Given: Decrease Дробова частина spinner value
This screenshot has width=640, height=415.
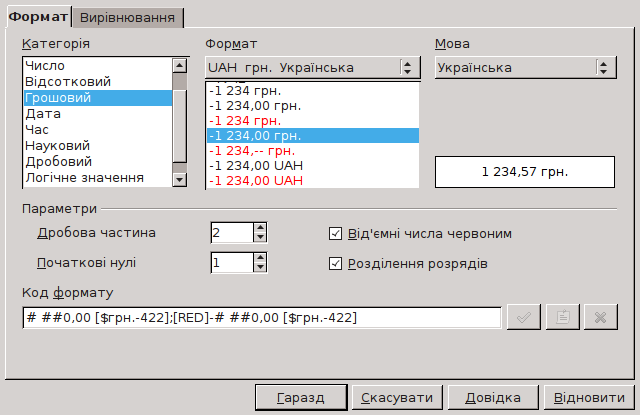Looking at the screenshot, I should click(260, 237).
